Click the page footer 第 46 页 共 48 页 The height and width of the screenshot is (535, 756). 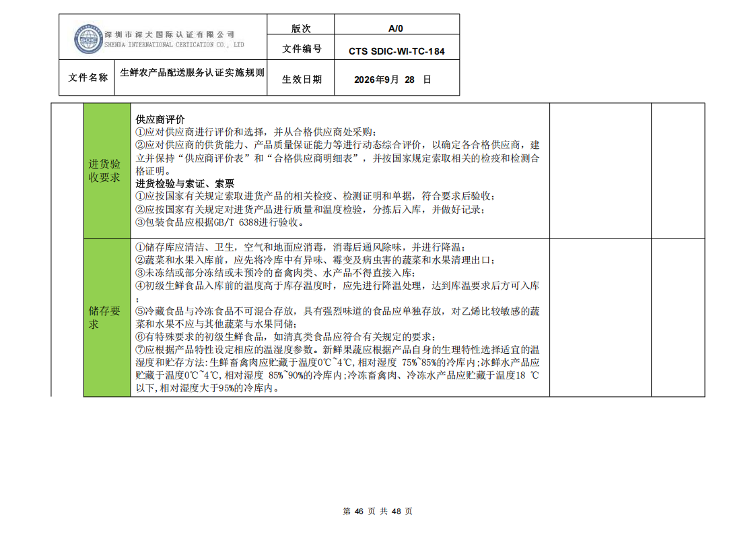coord(378,511)
